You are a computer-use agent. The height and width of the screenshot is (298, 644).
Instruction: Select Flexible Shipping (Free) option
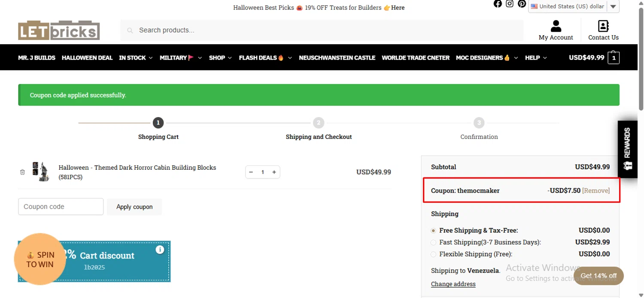(434, 254)
